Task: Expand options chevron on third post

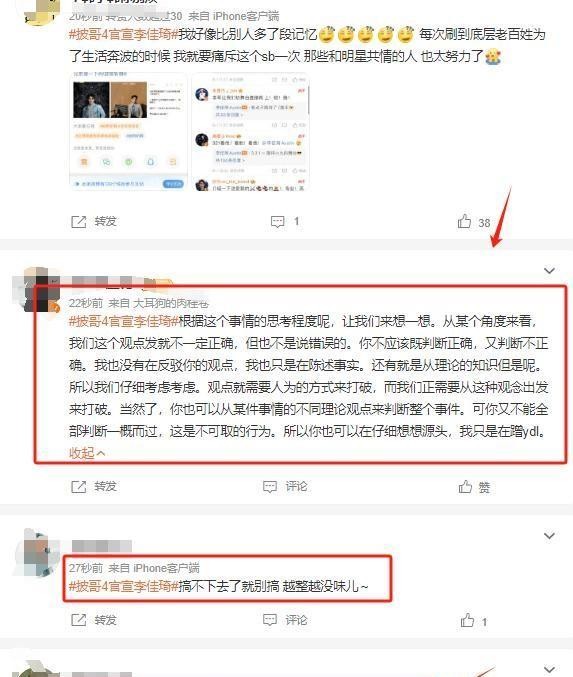Action: tap(549, 536)
